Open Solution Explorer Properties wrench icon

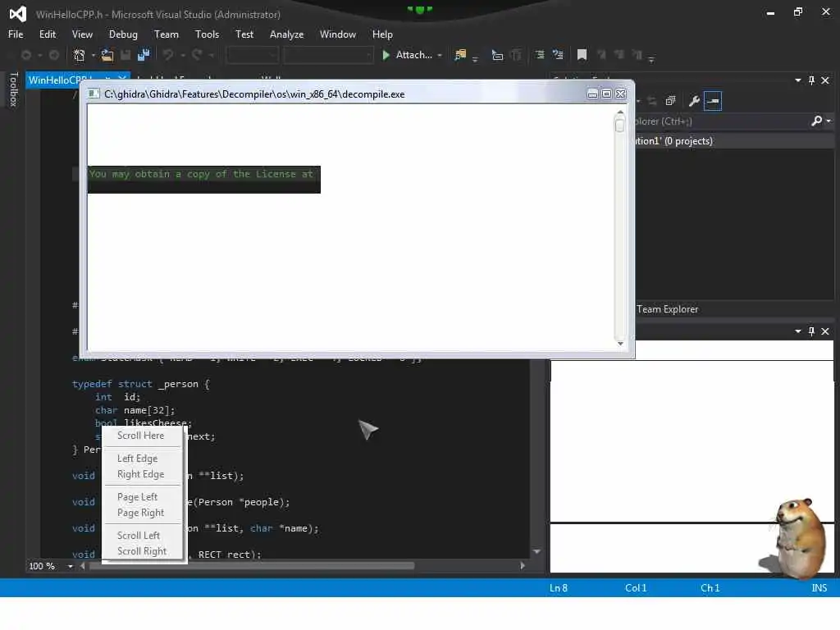tap(694, 101)
